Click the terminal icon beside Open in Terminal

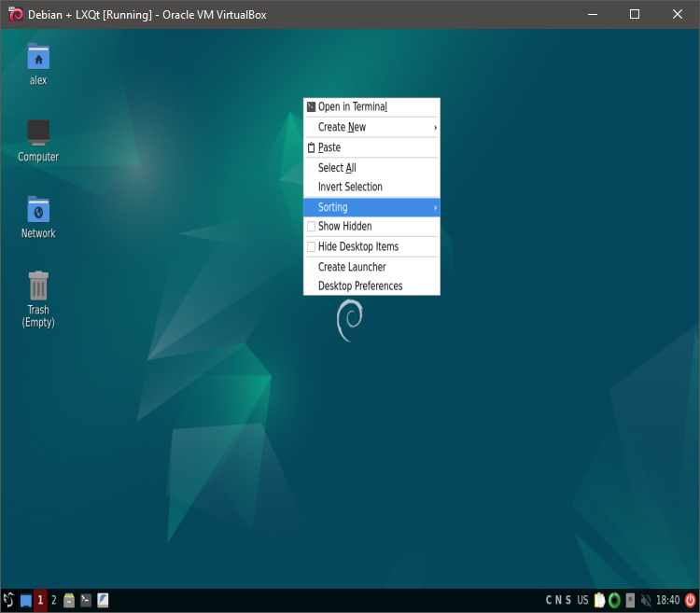311,106
